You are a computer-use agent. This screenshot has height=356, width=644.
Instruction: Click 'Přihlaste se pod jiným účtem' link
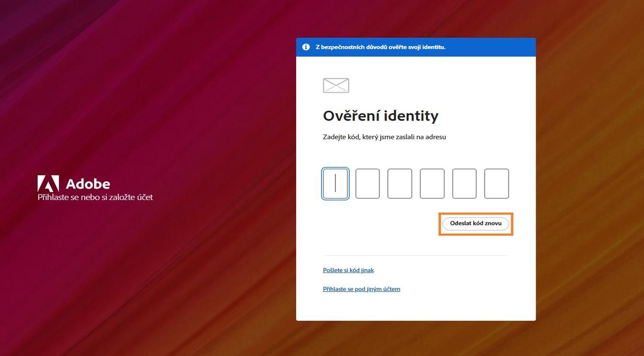click(x=361, y=288)
